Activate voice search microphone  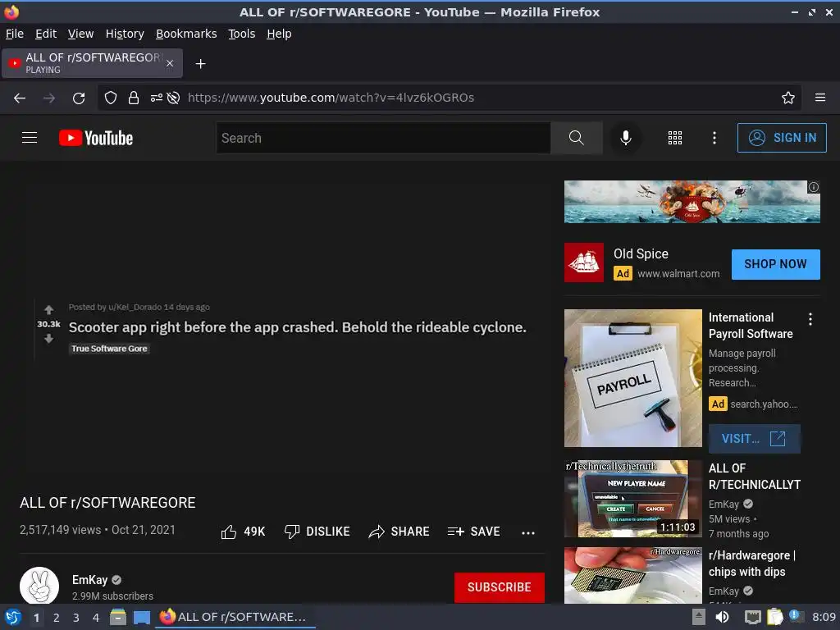[625, 138]
